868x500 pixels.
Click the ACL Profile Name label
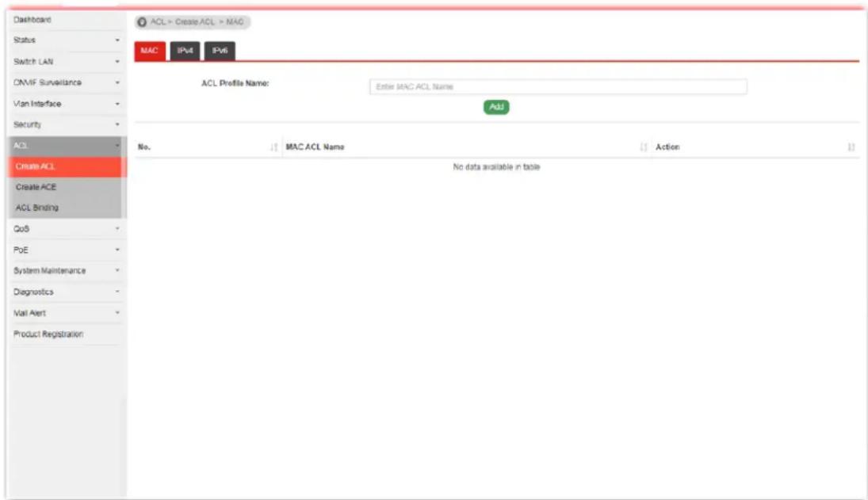235,83
